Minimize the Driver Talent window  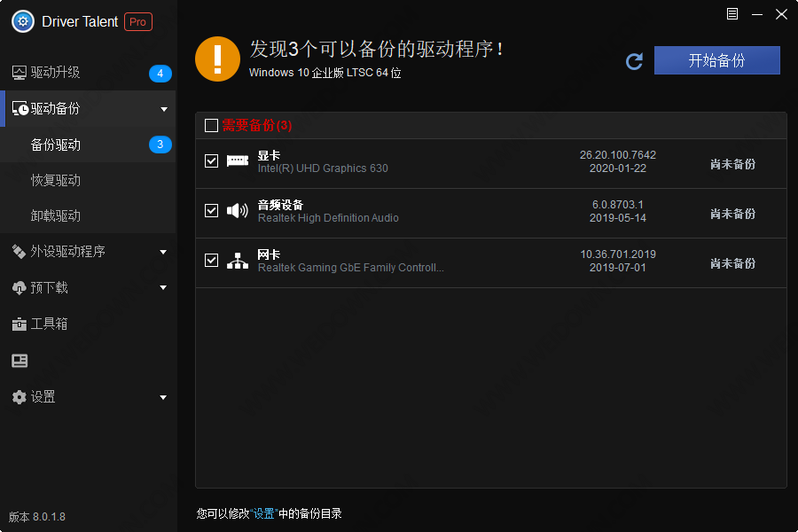(x=757, y=14)
